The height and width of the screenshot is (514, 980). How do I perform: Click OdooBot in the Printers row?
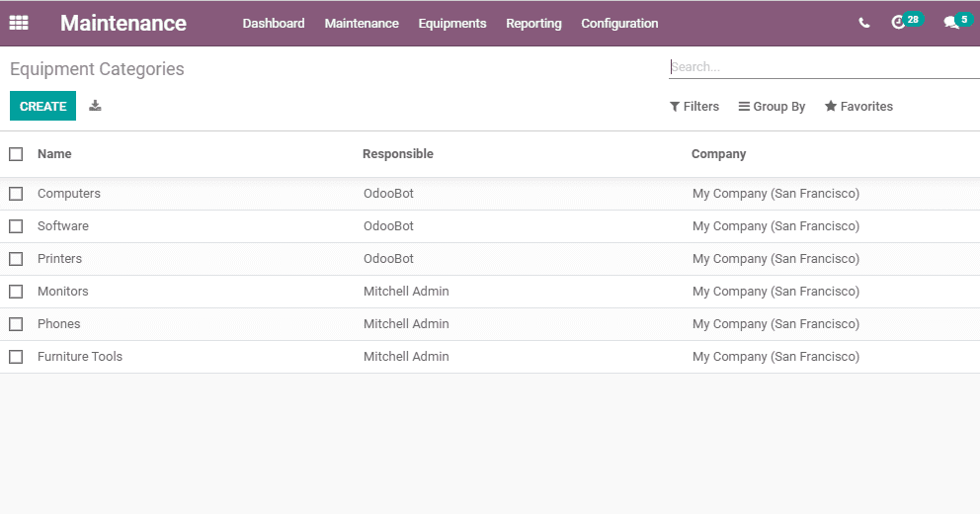click(x=389, y=259)
